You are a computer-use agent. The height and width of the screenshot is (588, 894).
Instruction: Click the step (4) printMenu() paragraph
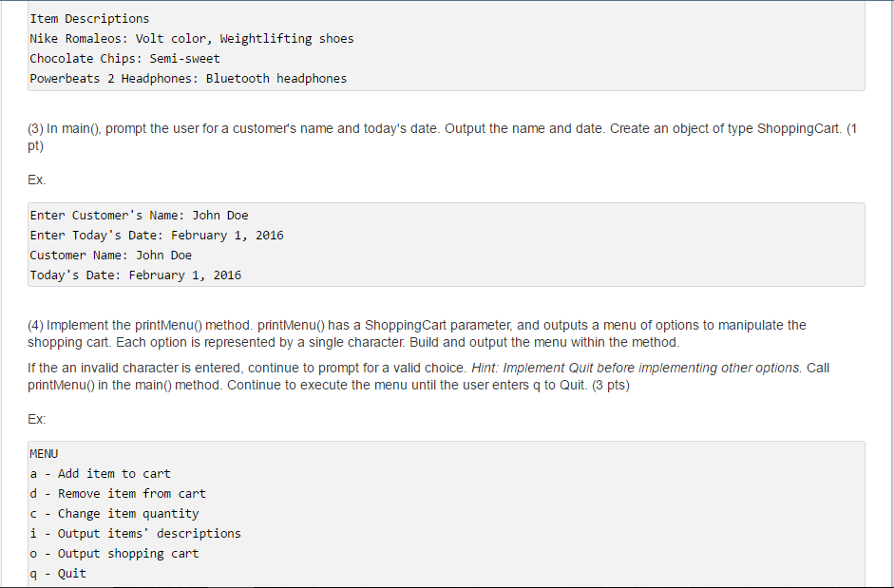[x=416, y=333]
